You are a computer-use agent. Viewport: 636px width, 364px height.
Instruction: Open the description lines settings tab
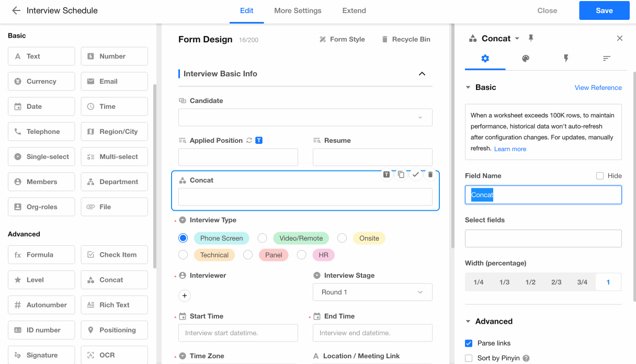[x=607, y=59]
